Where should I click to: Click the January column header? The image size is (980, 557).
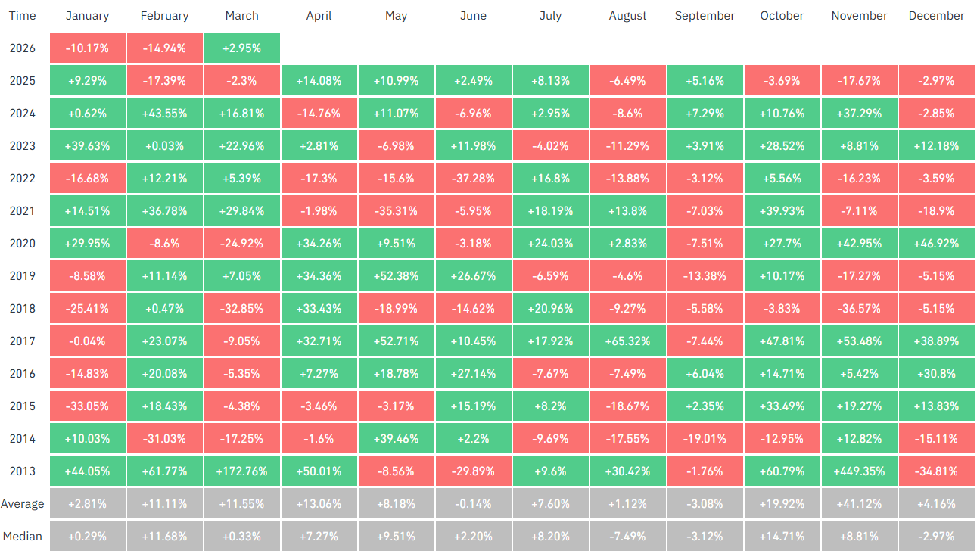coord(87,16)
